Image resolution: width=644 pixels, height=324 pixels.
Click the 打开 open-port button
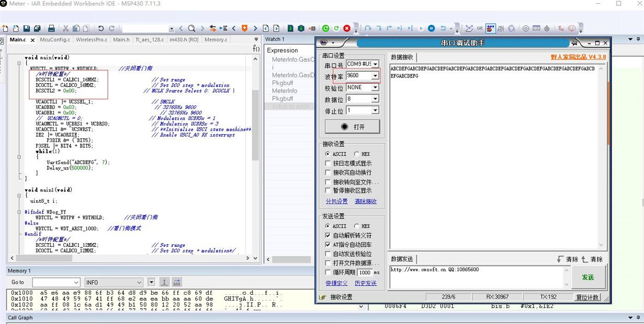[x=352, y=127]
